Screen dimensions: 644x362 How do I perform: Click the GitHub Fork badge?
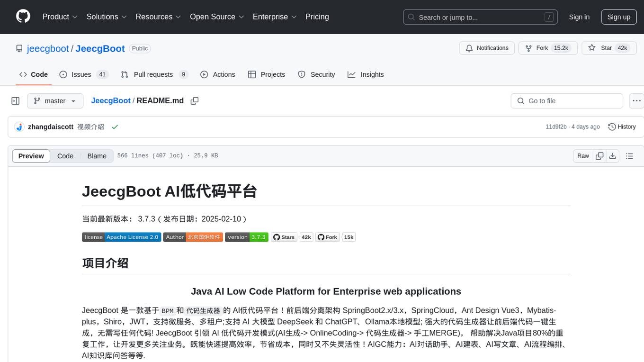(328, 237)
